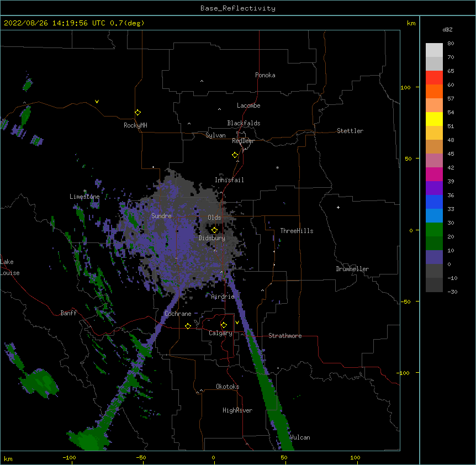Click the white asterisk marker east of Innisfail
The width and height of the screenshot is (476, 465).
point(277,167)
